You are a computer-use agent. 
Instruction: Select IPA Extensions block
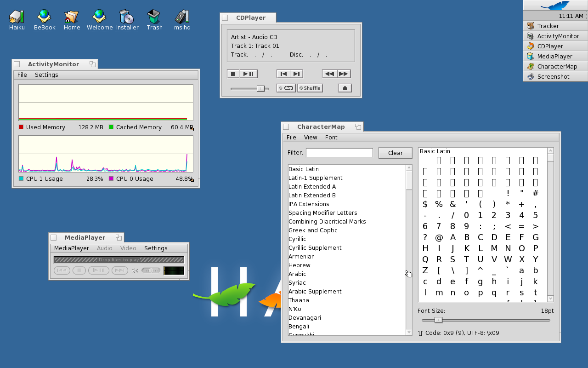click(x=346, y=204)
